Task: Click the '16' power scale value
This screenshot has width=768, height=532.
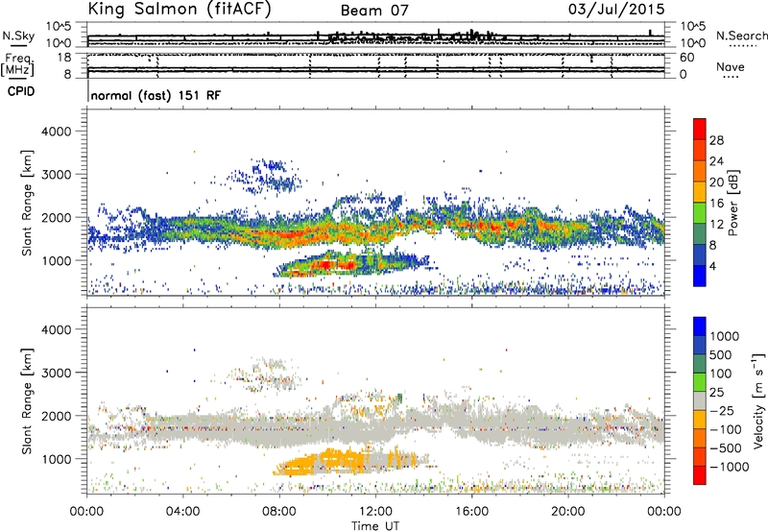Action: (716, 204)
